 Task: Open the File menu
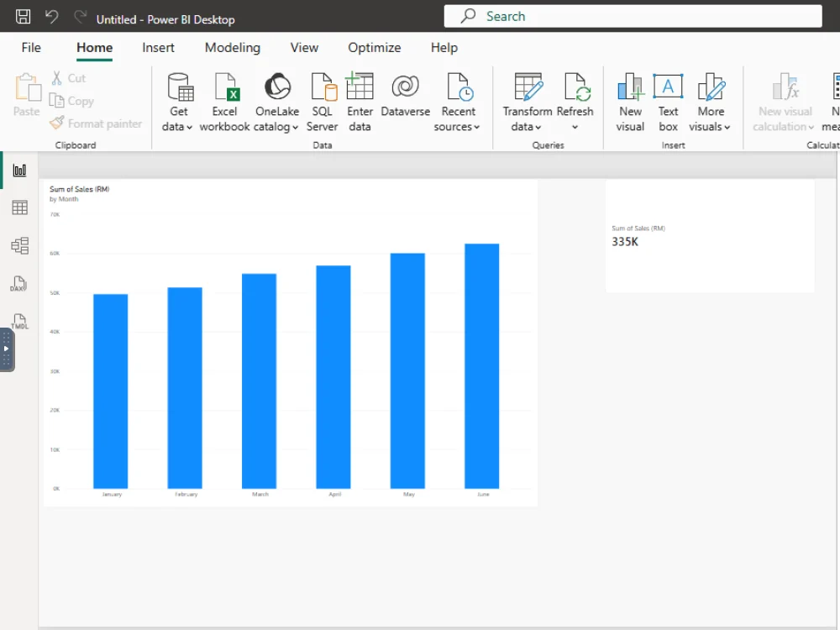click(31, 48)
